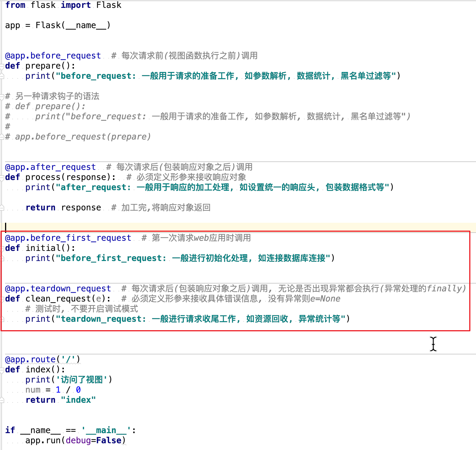Click the 'def initial():' definition

click(40, 248)
